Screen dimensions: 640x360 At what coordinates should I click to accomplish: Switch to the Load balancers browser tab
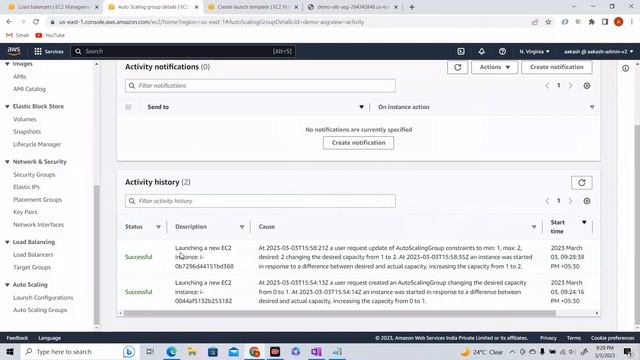tap(53, 7)
